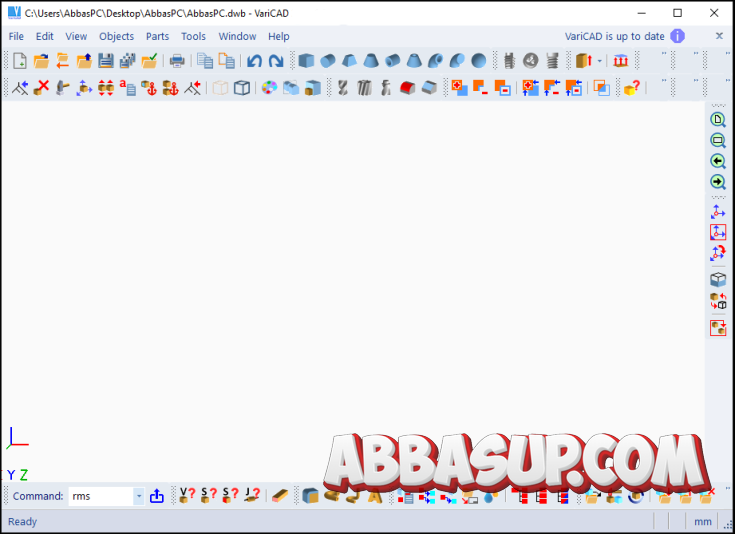Click the mm units status indicator
The width and height of the screenshot is (735, 534).
pyautogui.click(x=703, y=521)
